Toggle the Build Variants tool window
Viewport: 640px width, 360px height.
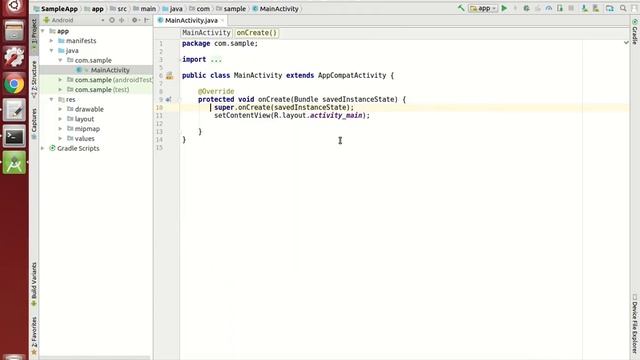tap(34, 283)
